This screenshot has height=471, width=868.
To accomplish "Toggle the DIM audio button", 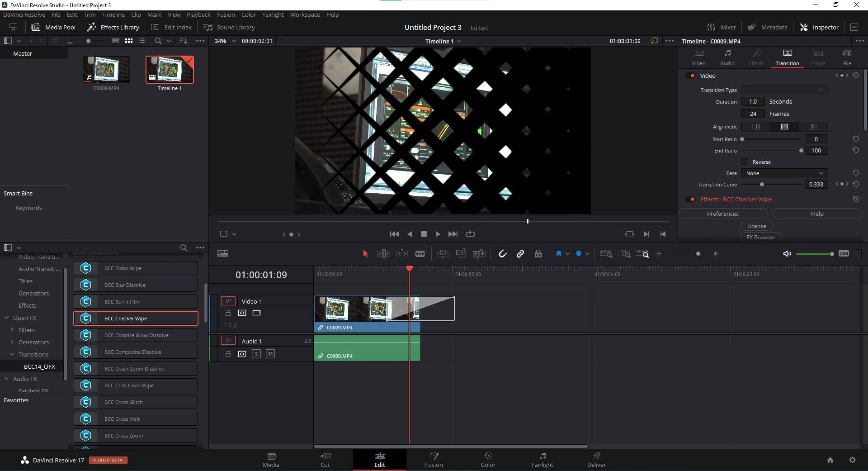I will 844,253.
